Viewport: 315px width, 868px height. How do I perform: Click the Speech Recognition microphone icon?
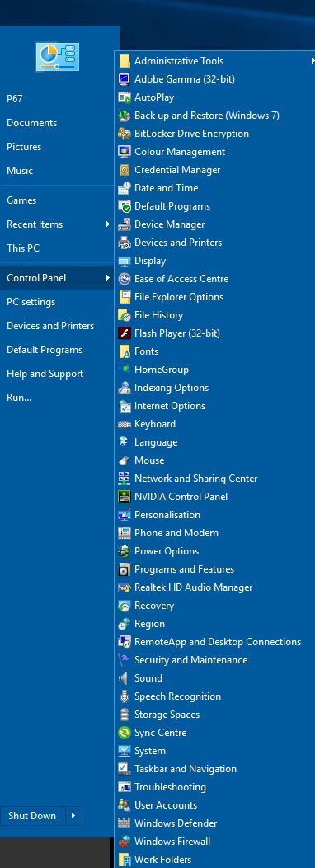tap(125, 696)
